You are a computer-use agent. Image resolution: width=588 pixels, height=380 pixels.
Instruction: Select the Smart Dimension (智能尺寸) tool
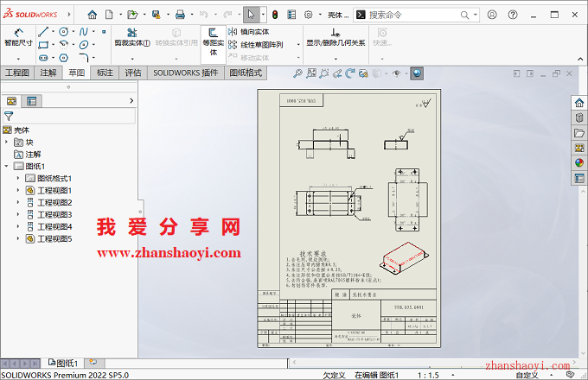18,37
